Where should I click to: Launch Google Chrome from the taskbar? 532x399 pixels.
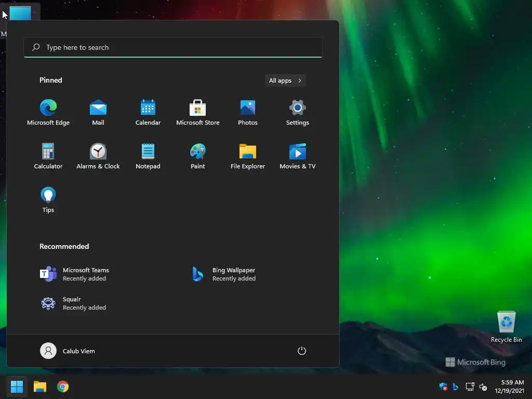[x=63, y=387]
